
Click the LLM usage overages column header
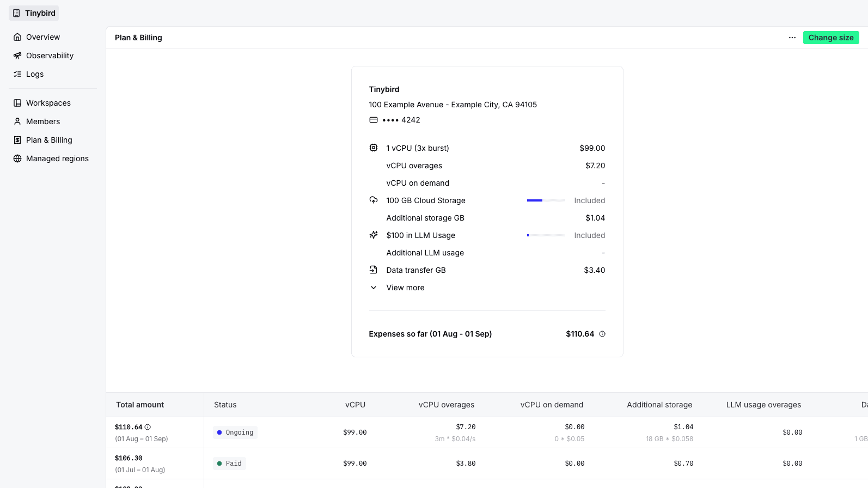coord(763,405)
